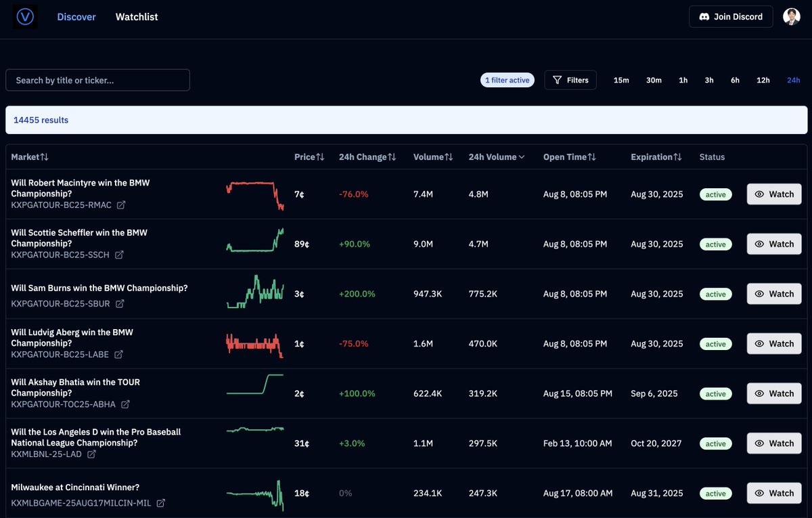The image size is (812, 518).
Task: Click the Status column header
Action: 712,157
